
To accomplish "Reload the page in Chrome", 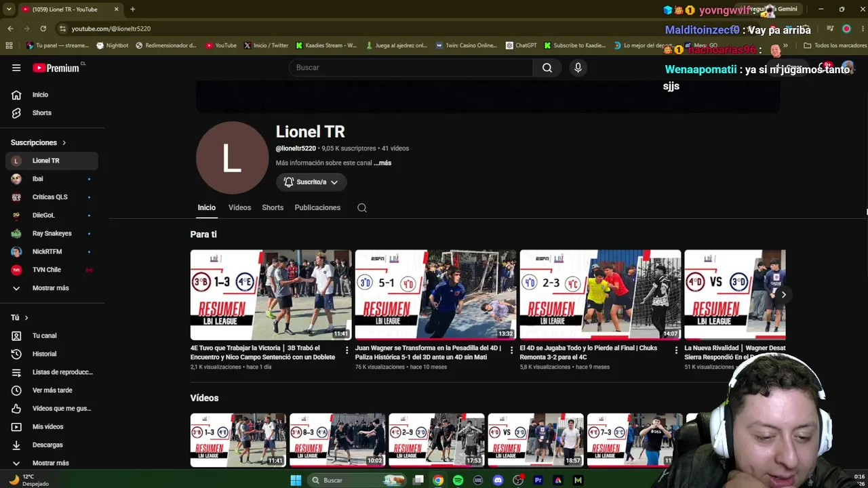I will point(43,28).
